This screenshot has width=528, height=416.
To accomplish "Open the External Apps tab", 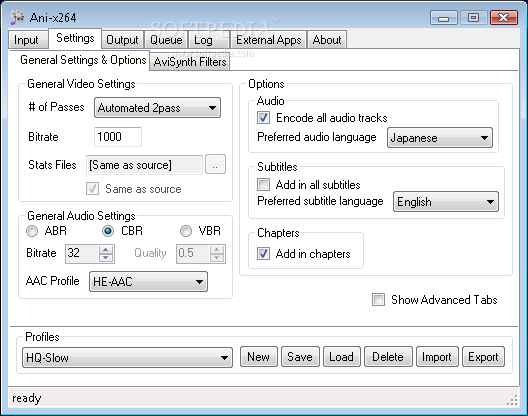I will (268, 40).
